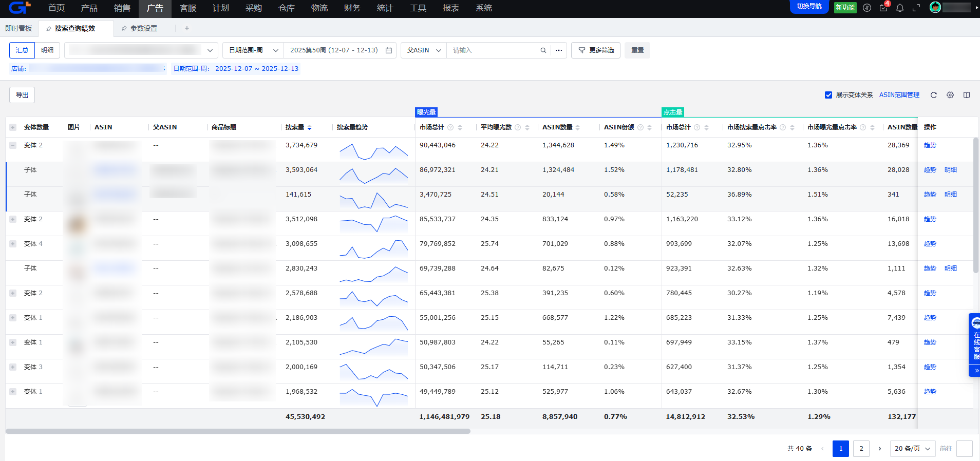The width and height of the screenshot is (980, 461).
Task: Open the help guide book icon
Action: click(967, 95)
